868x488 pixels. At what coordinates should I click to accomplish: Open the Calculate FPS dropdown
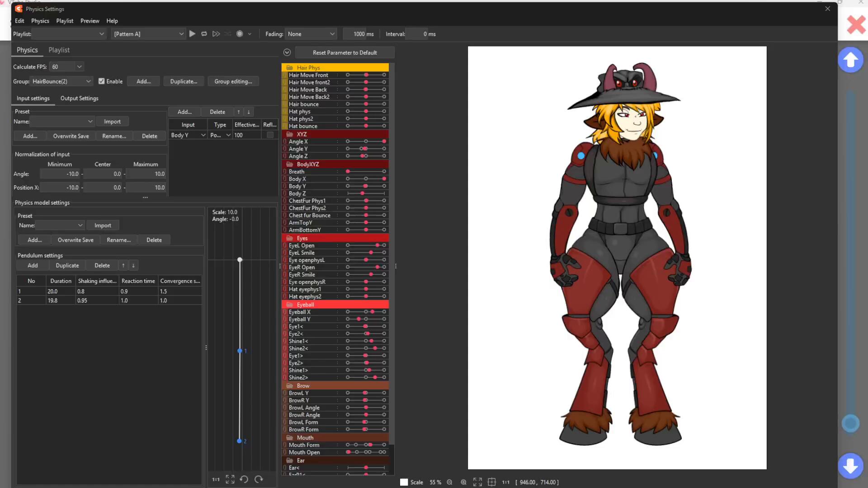(66, 66)
